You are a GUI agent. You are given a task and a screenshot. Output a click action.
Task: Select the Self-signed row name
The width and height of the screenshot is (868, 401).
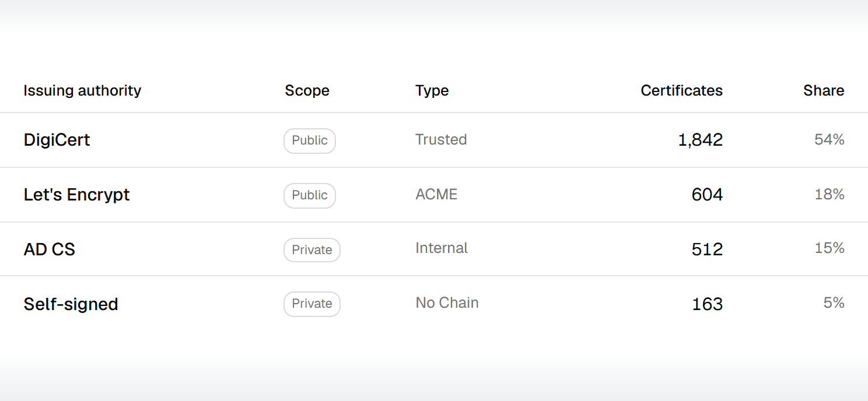click(x=71, y=304)
